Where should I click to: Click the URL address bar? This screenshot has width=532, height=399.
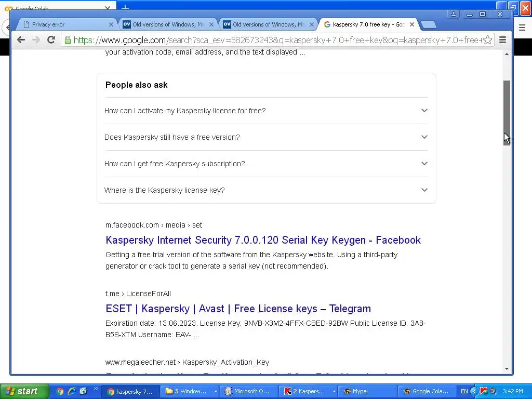[277, 40]
